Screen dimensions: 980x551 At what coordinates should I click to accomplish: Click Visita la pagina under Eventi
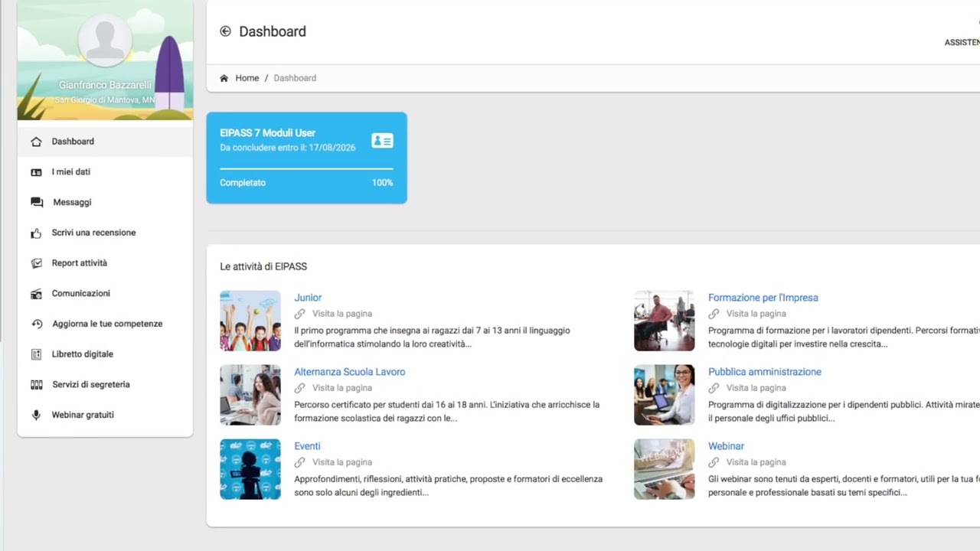[x=342, y=462]
